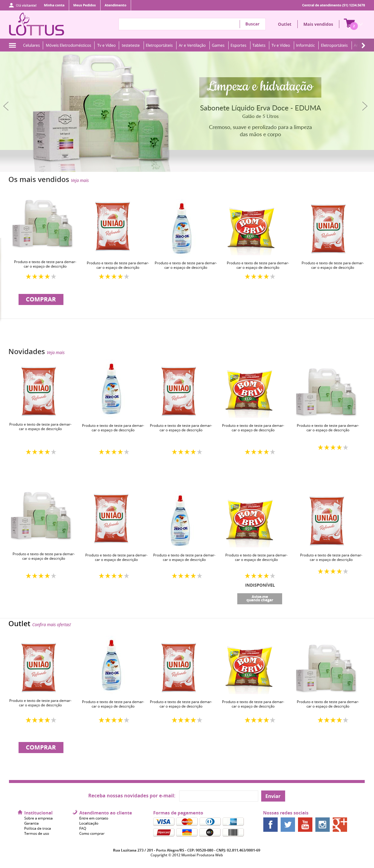Open the Instagram social icon

tap(323, 825)
